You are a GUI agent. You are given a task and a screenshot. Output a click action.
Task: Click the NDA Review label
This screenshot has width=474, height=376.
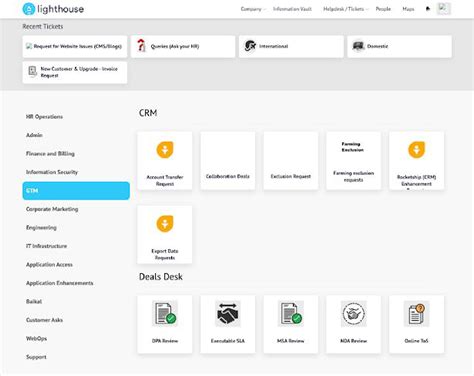point(354,341)
